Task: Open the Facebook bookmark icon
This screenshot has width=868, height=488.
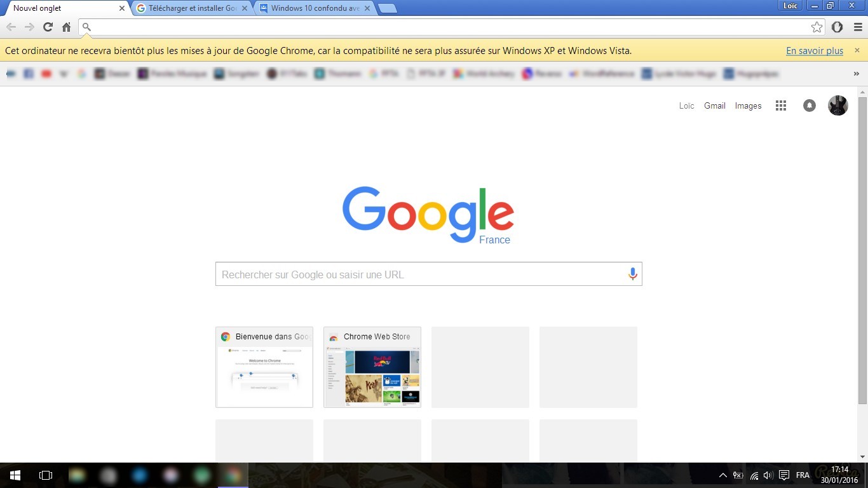Action: coord(28,74)
